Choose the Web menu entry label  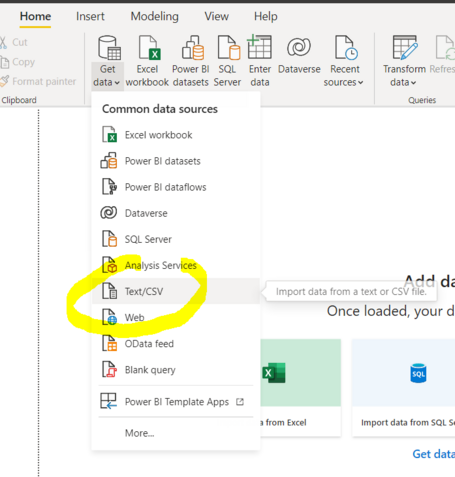click(x=135, y=317)
